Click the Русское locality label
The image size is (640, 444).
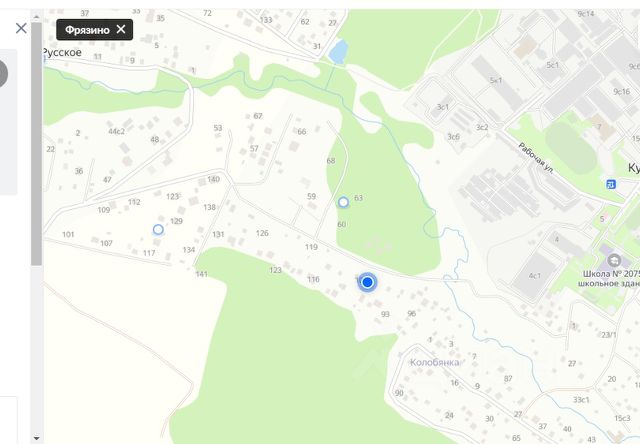tap(62, 52)
